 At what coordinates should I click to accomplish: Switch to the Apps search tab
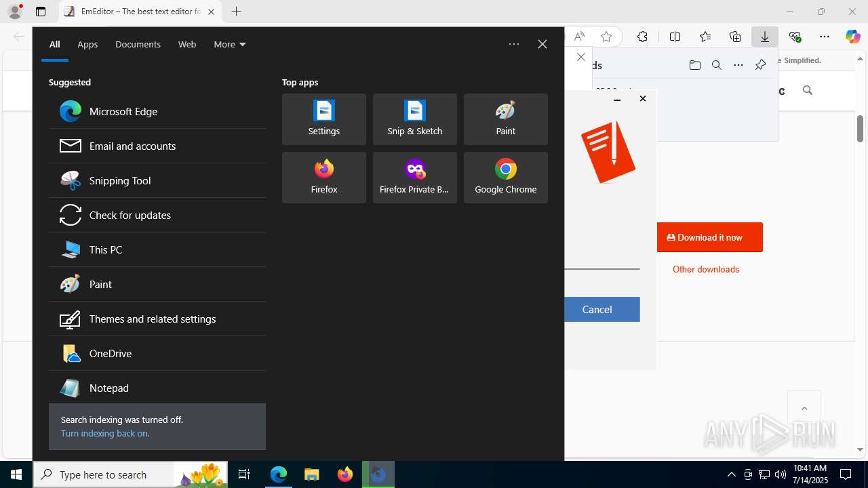[x=87, y=44]
